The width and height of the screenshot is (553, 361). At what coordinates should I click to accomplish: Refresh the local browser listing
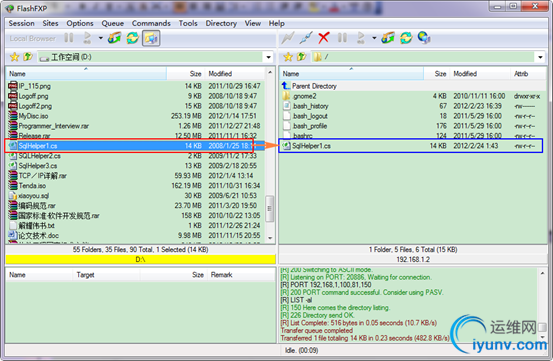point(133,38)
